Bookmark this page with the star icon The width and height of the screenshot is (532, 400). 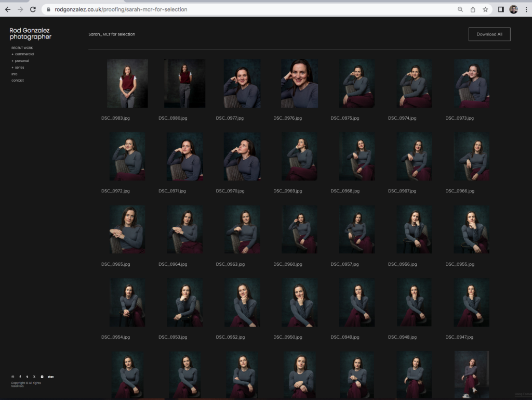(x=485, y=9)
